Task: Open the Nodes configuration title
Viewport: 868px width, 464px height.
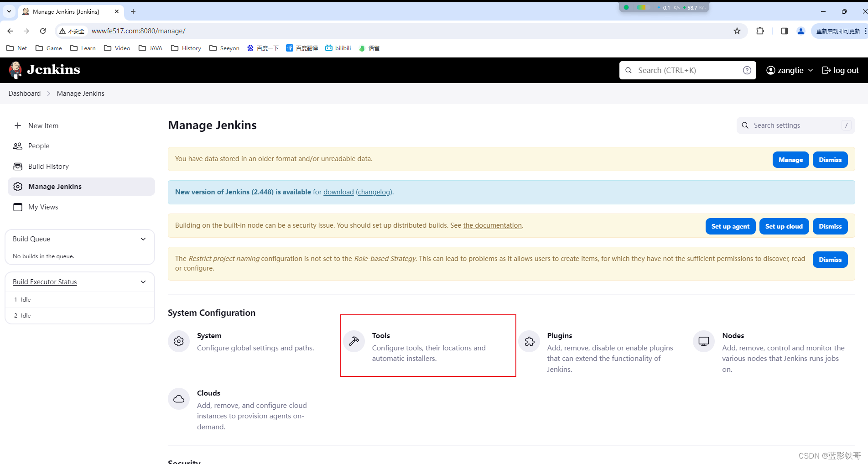Action: tap(733, 335)
